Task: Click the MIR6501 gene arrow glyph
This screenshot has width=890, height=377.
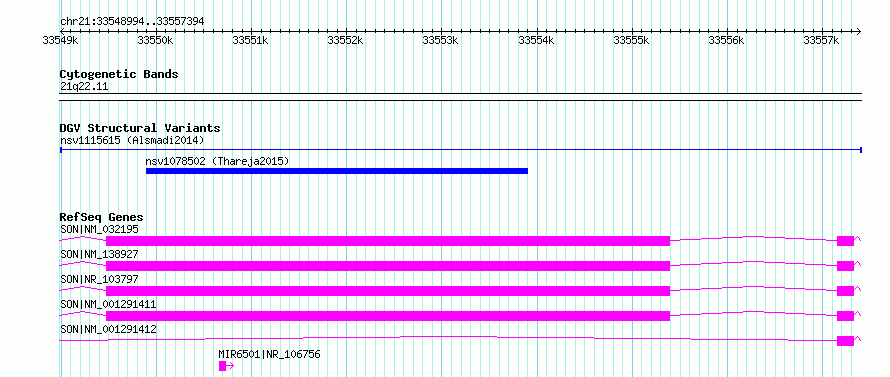Action: 226,366
